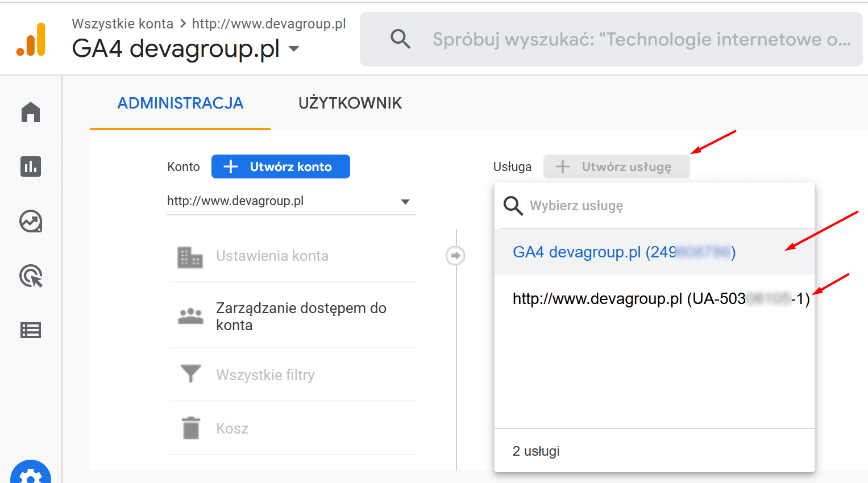Screen dimensions: 868x483
Task: Click the circular arrow between columns
Action: pyautogui.click(x=455, y=256)
